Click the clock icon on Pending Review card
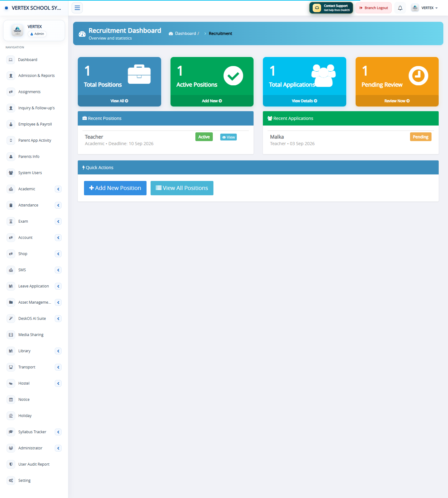This screenshot has width=448, height=498. pos(418,76)
